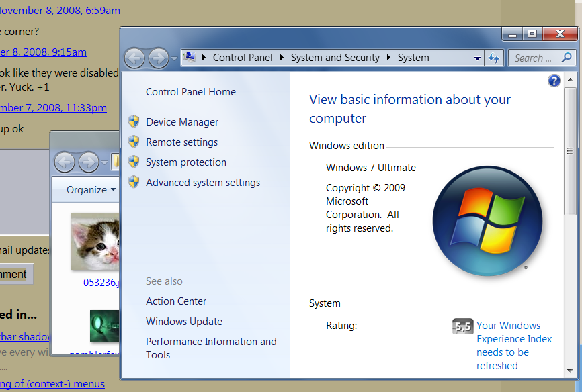Expand arrow before Control Panel breadcrumb
The width and height of the screenshot is (582, 392).
click(x=204, y=58)
